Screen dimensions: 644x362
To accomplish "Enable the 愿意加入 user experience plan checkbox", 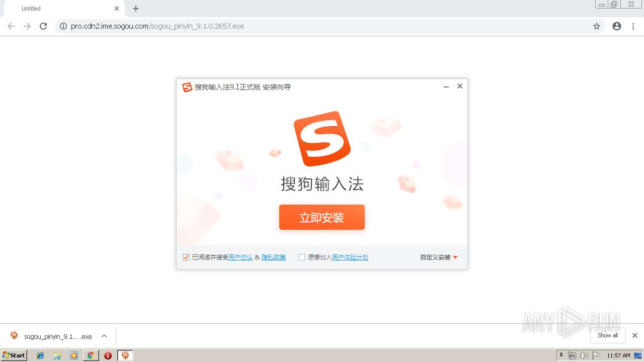I will [x=302, y=257].
